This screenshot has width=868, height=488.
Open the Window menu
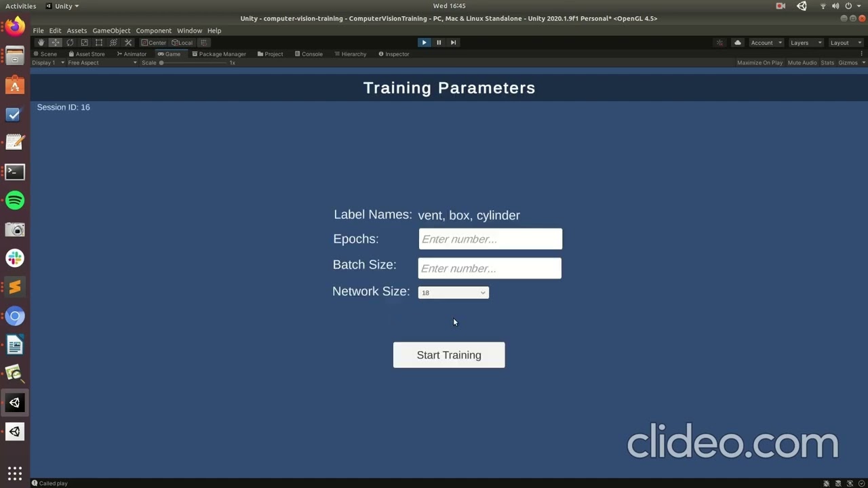point(189,30)
